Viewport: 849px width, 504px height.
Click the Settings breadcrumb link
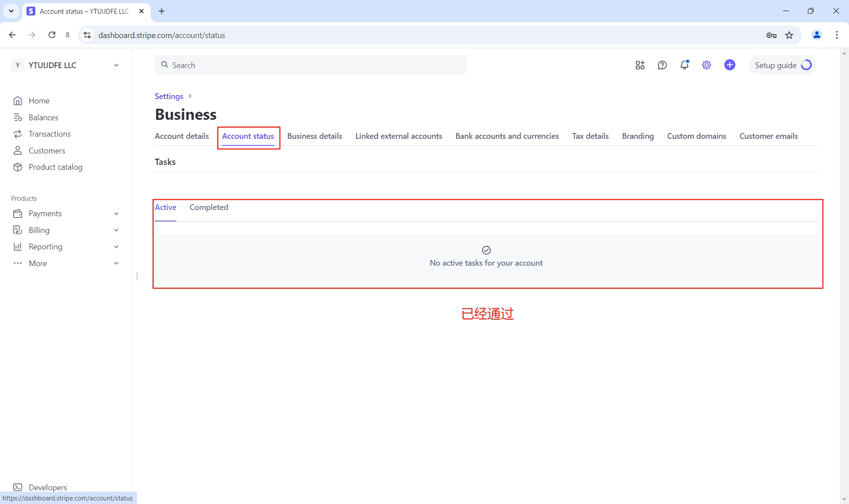pos(168,96)
